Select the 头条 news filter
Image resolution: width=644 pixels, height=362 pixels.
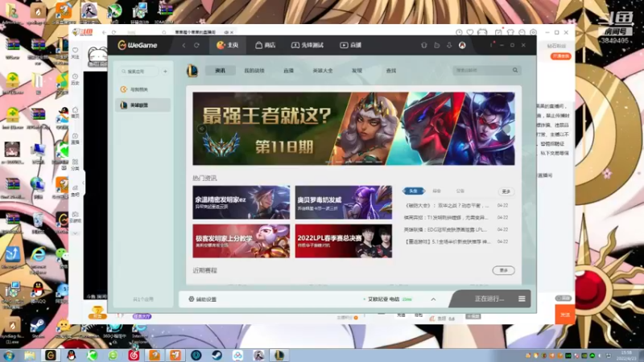point(414,191)
